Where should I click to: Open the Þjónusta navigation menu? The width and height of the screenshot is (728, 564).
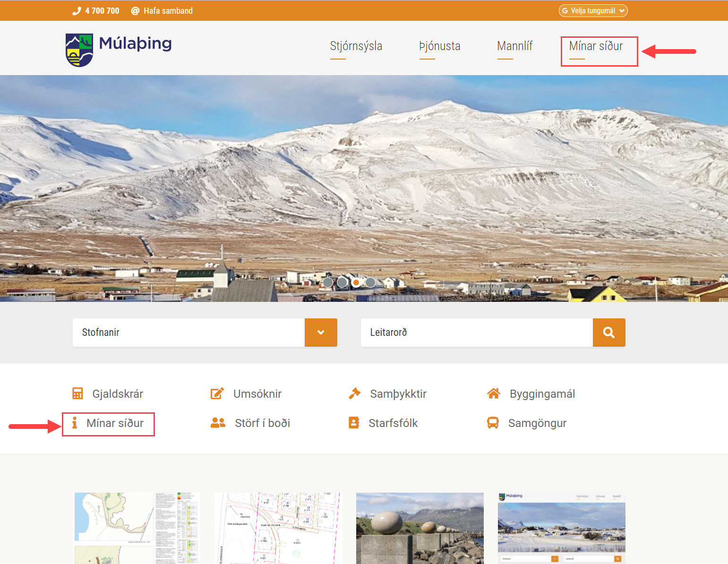click(439, 46)
